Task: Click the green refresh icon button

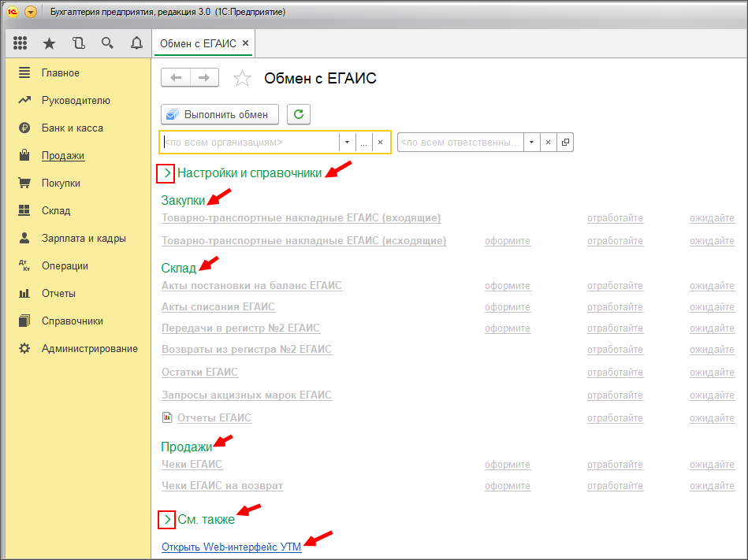Action: [299, 114]
